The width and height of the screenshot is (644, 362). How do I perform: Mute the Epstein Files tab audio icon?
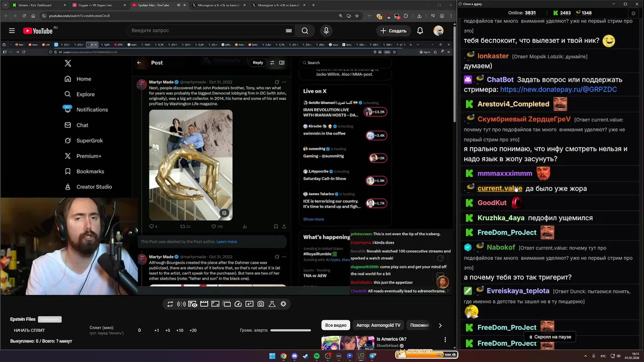(178, 5)
